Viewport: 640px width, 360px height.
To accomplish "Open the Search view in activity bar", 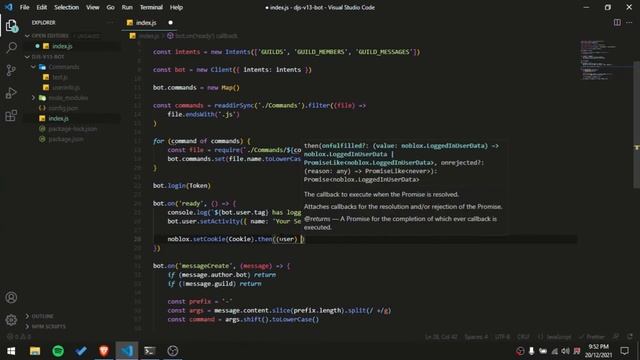I will coord(11,48).
